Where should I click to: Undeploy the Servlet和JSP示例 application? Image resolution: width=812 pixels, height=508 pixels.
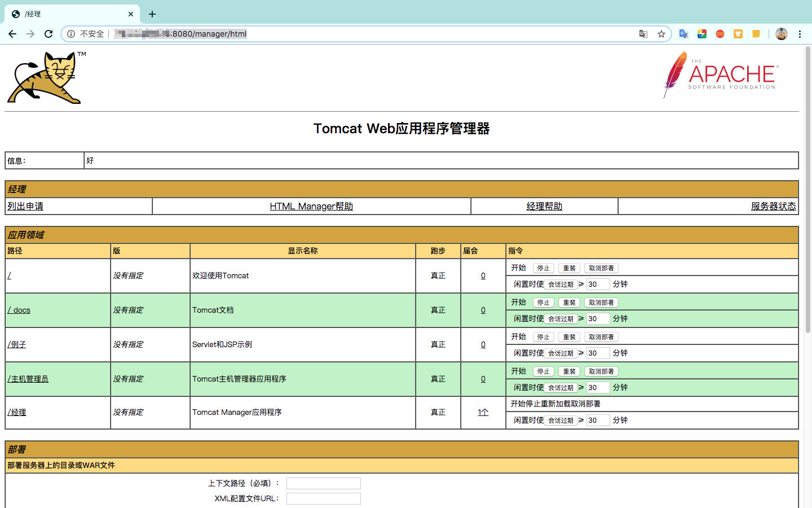pos(601,337)
